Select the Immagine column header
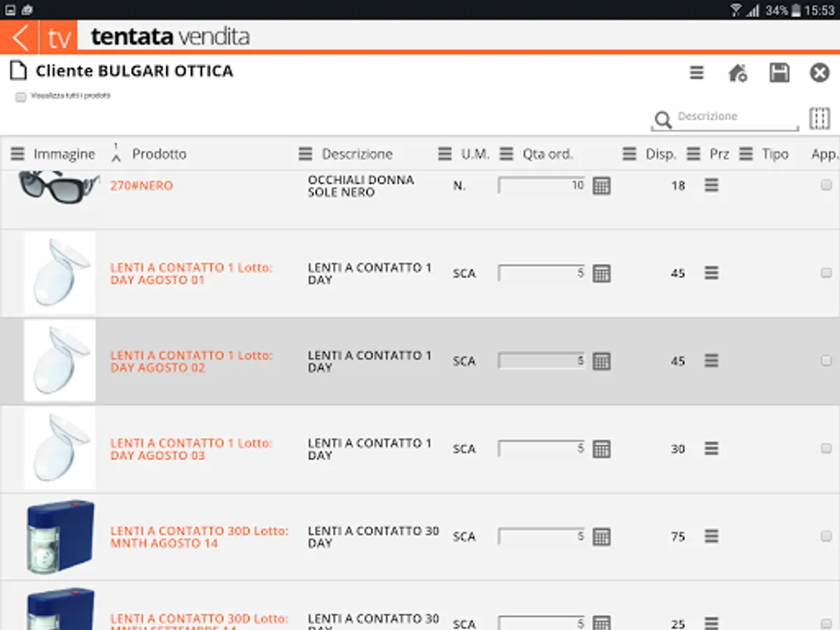This screenshot has height=630, width=840. coord(64,154)
